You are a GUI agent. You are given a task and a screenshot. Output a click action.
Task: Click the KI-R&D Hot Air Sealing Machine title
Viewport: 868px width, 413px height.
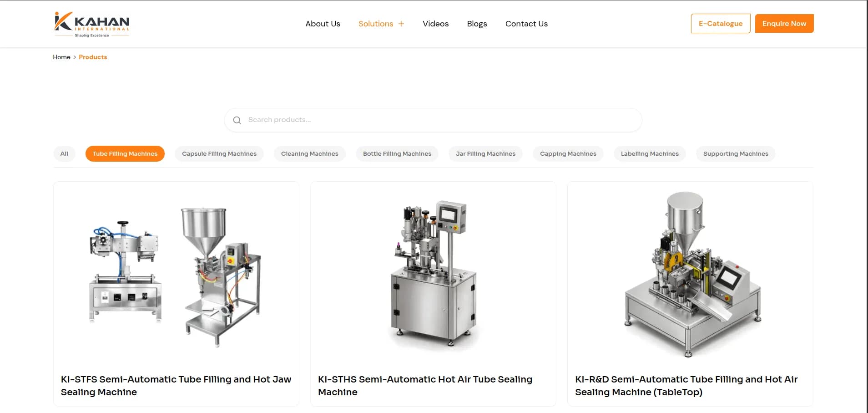point(686,386)
